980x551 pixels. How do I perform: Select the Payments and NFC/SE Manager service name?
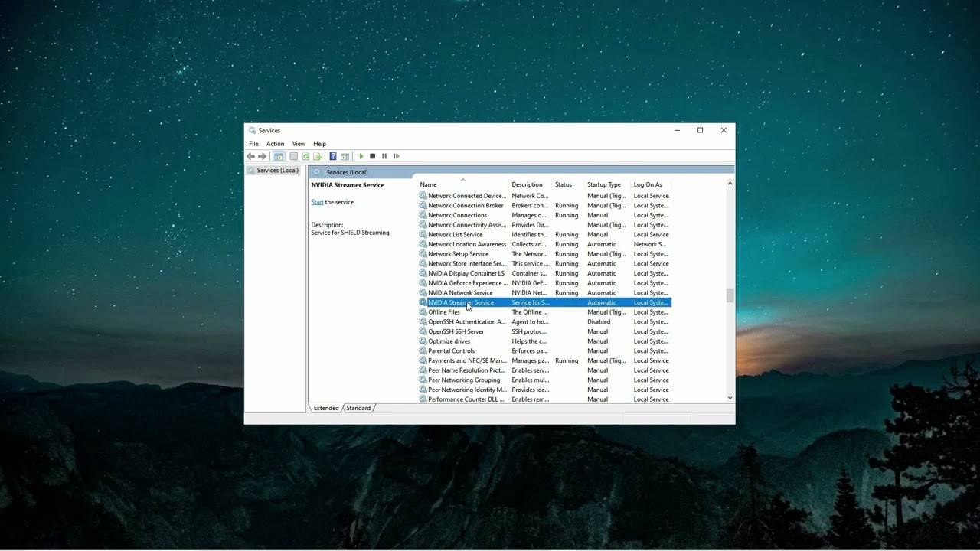(x=467, y=360)
